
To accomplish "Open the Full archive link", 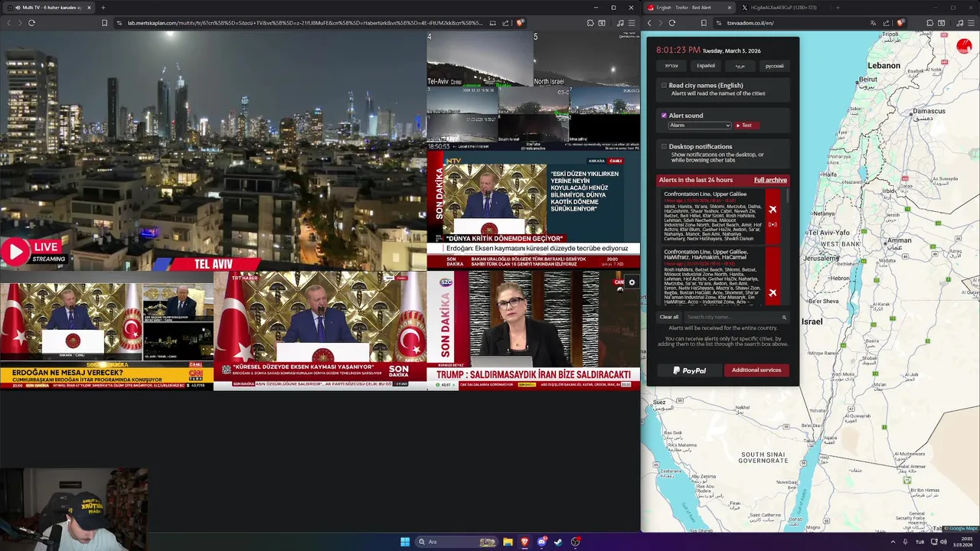I will pyautogui.click(x=770, y=180).
